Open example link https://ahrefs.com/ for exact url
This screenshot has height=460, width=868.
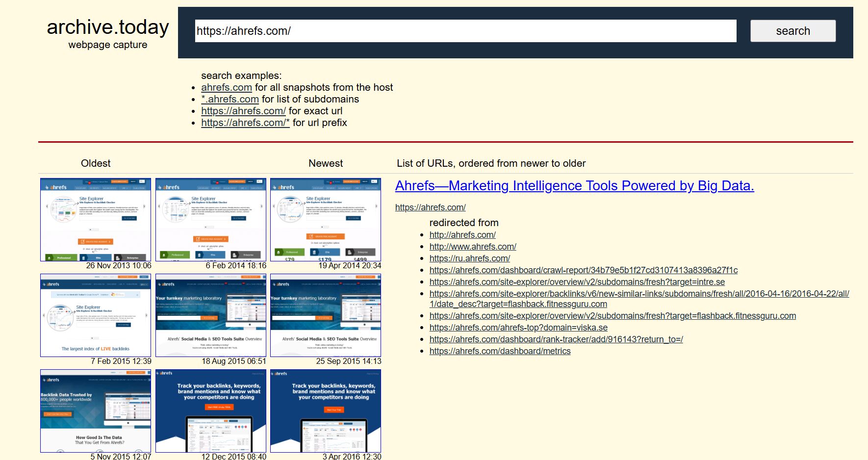243,111
